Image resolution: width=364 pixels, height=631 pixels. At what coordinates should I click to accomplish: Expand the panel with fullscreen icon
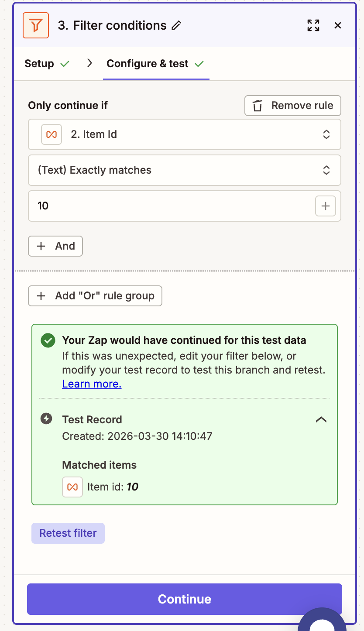click(x=313, y=25)
